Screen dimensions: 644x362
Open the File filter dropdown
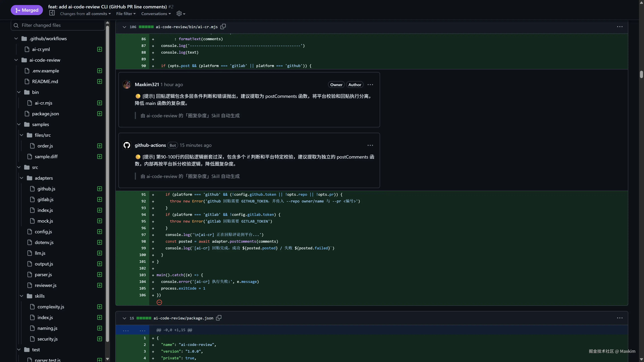126,14
